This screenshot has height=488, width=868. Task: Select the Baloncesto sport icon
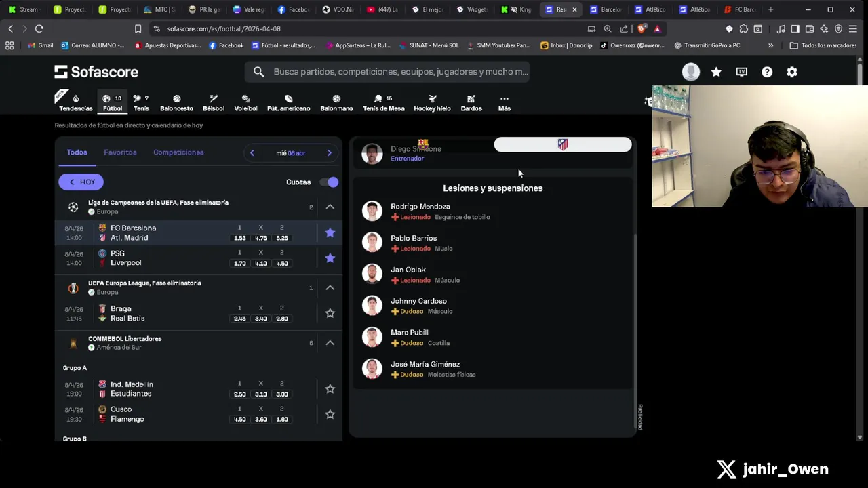tap(176, 103)
